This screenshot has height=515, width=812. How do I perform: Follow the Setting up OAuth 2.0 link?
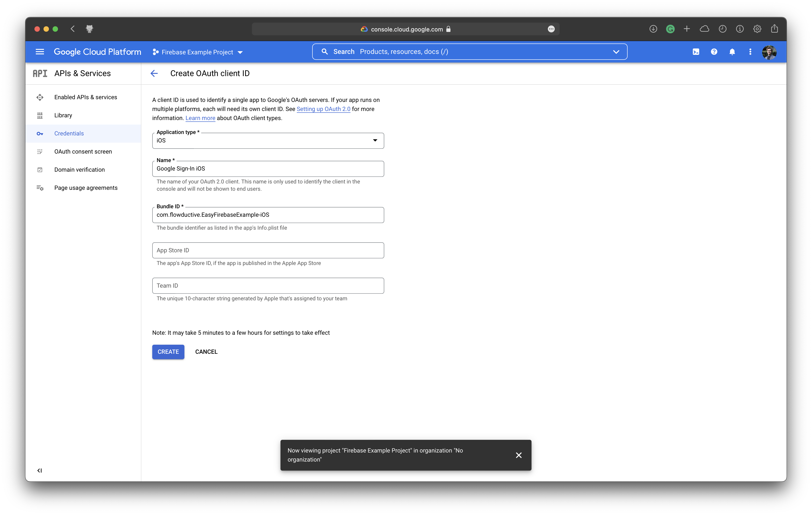tap(323, 109)
